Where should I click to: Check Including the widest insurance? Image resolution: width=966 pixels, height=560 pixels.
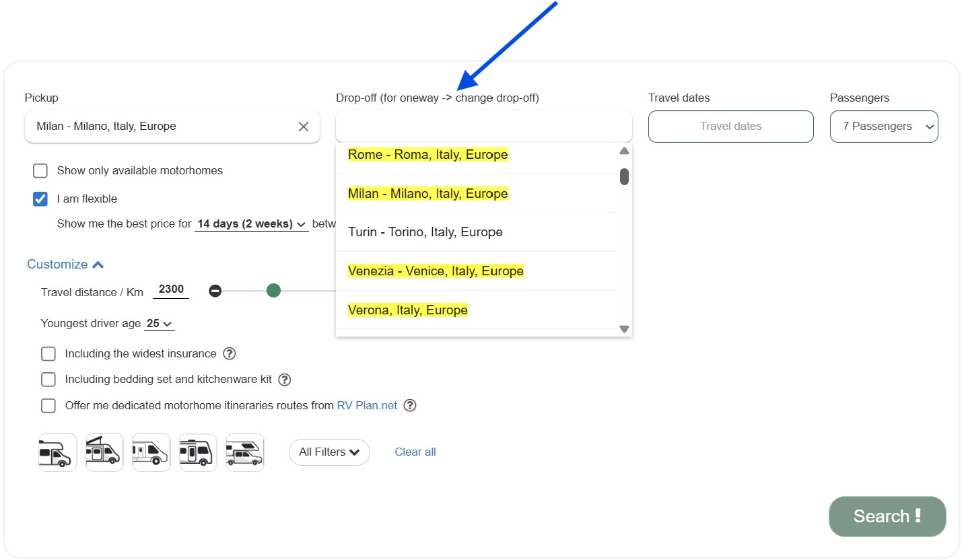tap(48, 354)
